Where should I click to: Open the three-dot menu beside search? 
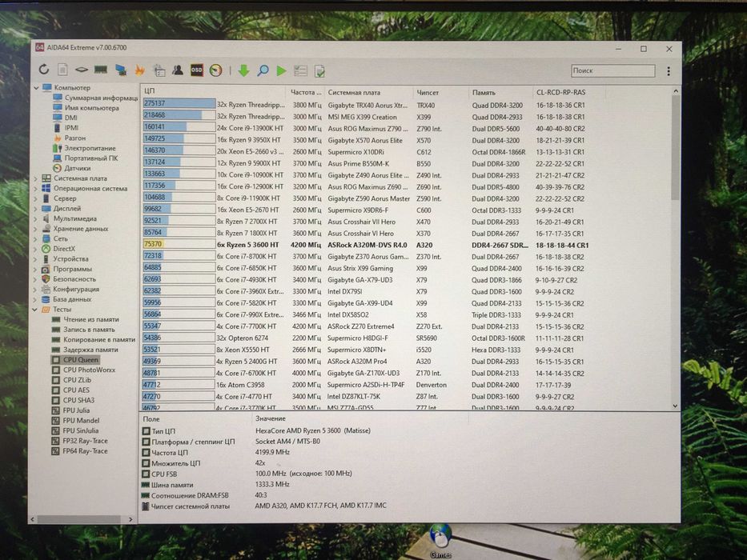[669, 71]
